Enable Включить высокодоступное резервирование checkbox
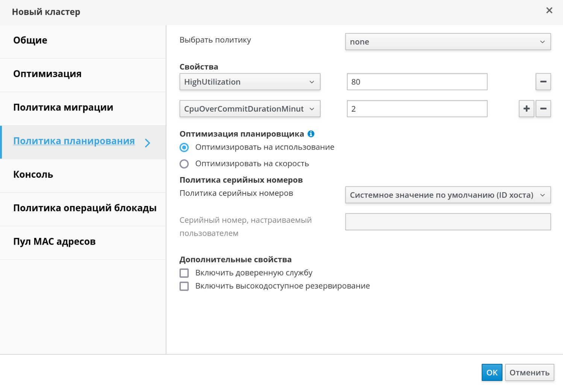Viewport: 563px width, 392px height. (184, 286)
